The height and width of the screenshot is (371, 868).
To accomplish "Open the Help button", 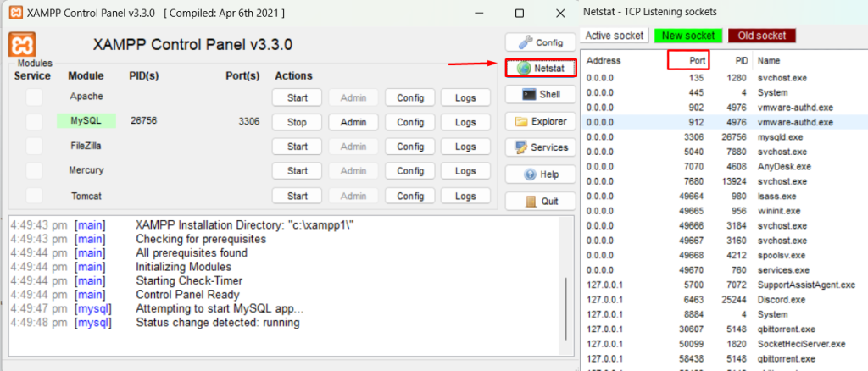I will tap(540, 174).
